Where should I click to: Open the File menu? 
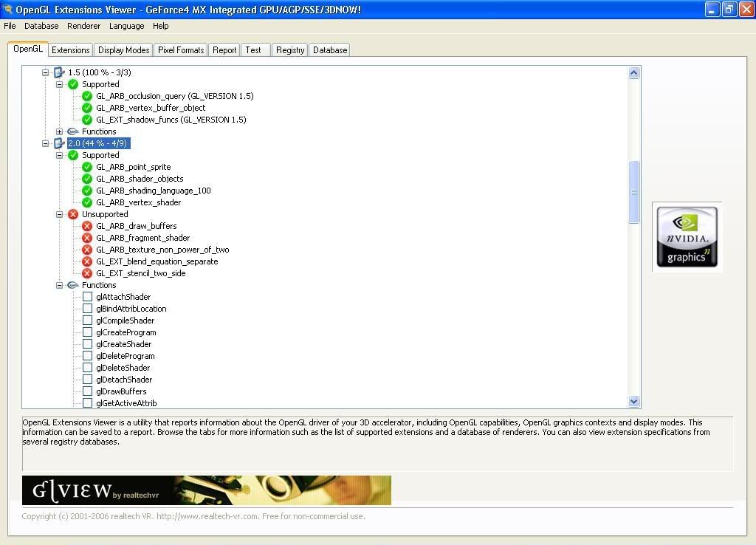coord(10,26)
